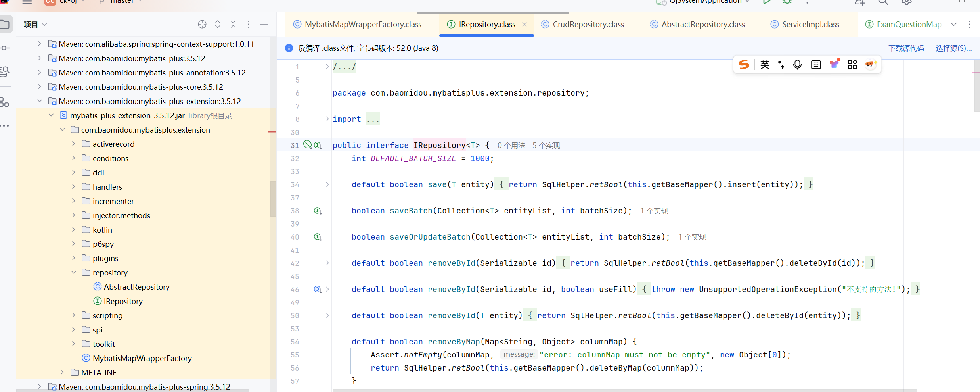Click gutter icon on line 46
The height and width of the screenshot is (392, 980).
[x=318, y=289]
